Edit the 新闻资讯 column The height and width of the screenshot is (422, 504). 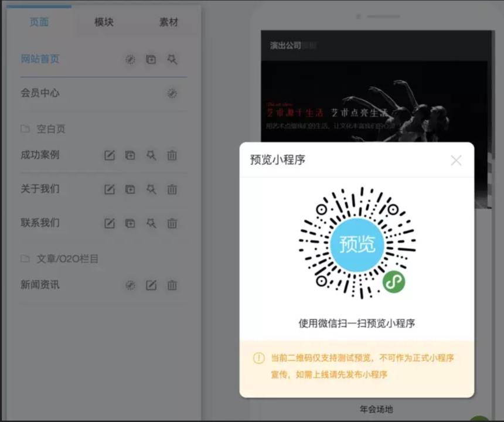tap(151, 285)
